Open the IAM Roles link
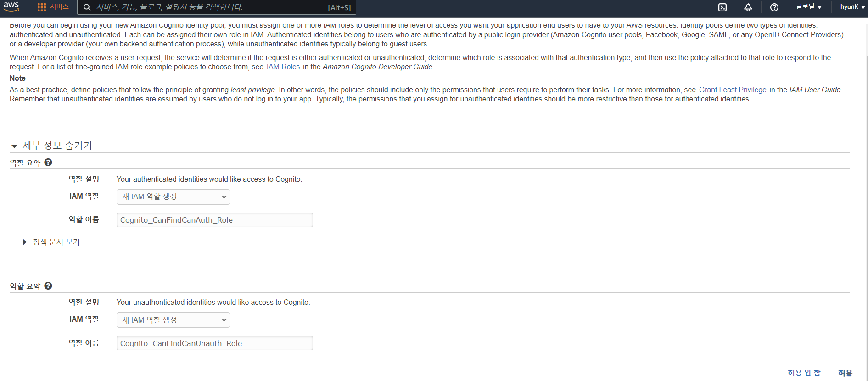 [283, 67]
